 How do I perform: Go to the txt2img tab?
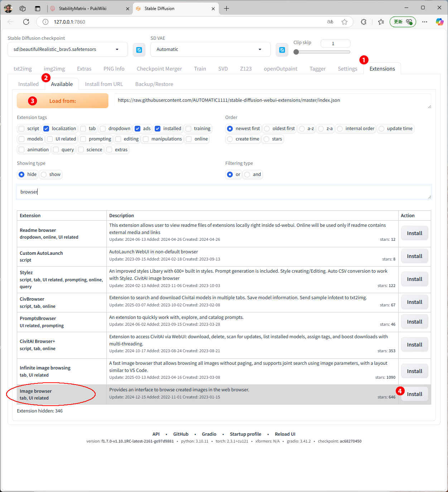coord(23,69)
